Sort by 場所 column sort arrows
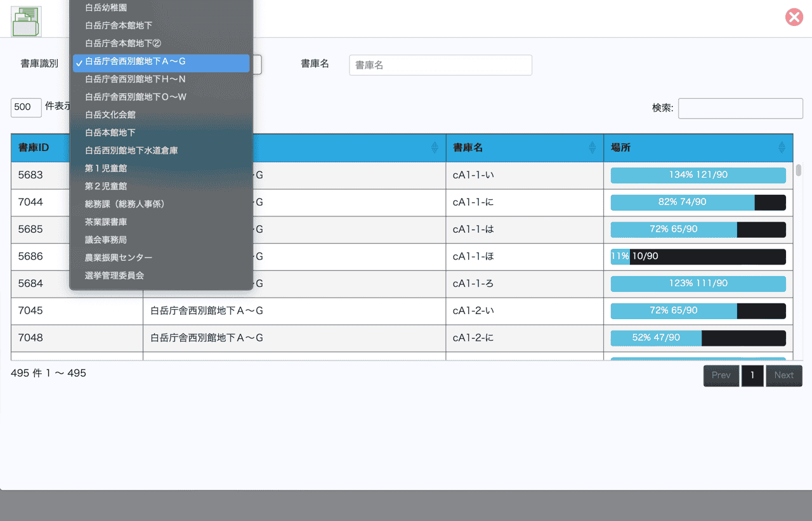Screen dimensions: 812x521 click(782, 148)
